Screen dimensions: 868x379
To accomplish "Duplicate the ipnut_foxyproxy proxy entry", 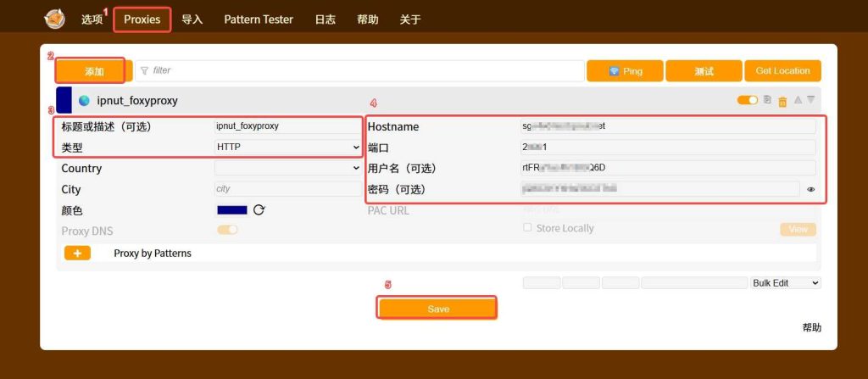I will coord(767,100).
